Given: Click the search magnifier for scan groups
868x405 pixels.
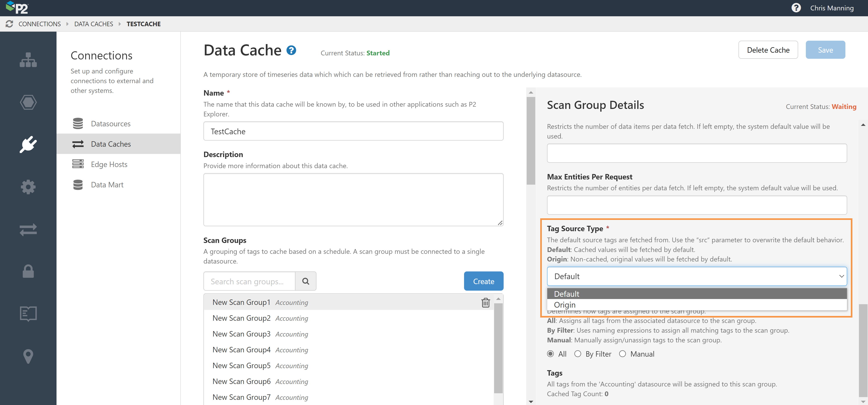Looking at the screenshot, I should (x=305, y=281).
